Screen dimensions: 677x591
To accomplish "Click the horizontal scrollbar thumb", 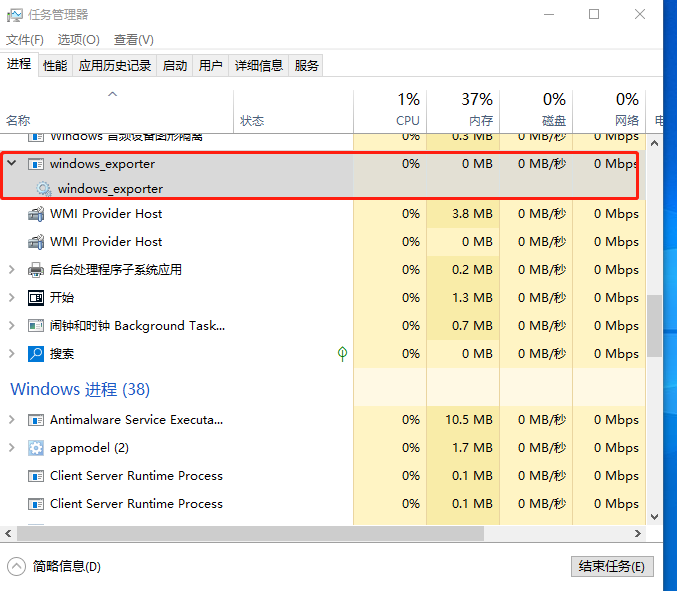I will click(x=250, y=534).
